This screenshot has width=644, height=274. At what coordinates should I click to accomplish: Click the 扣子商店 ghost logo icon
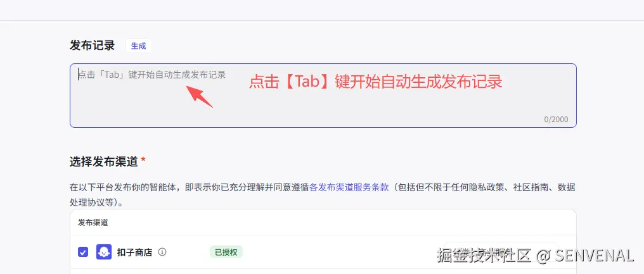tap(104, 252)
